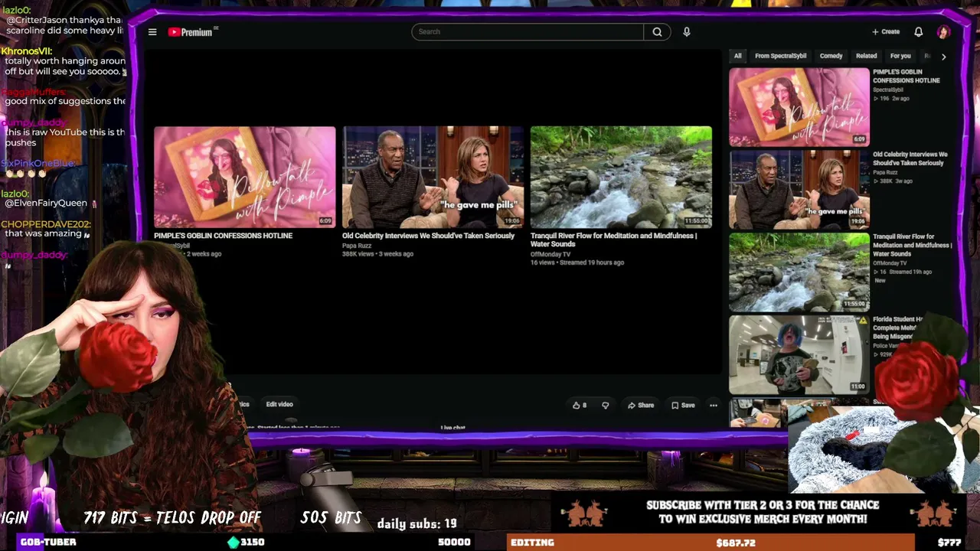Open sidebar river waterfall stream thumbnail
Image resolution: width=980 pixels, height=551 pixels.
(799, 272)
